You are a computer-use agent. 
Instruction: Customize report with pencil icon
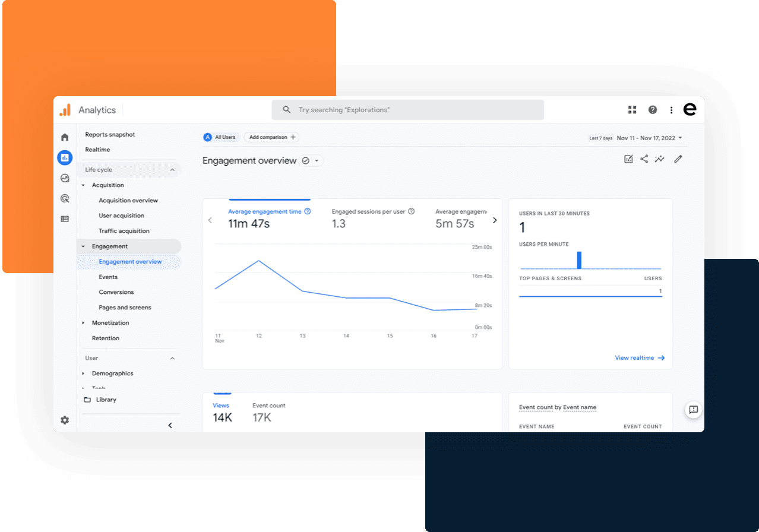678,159
